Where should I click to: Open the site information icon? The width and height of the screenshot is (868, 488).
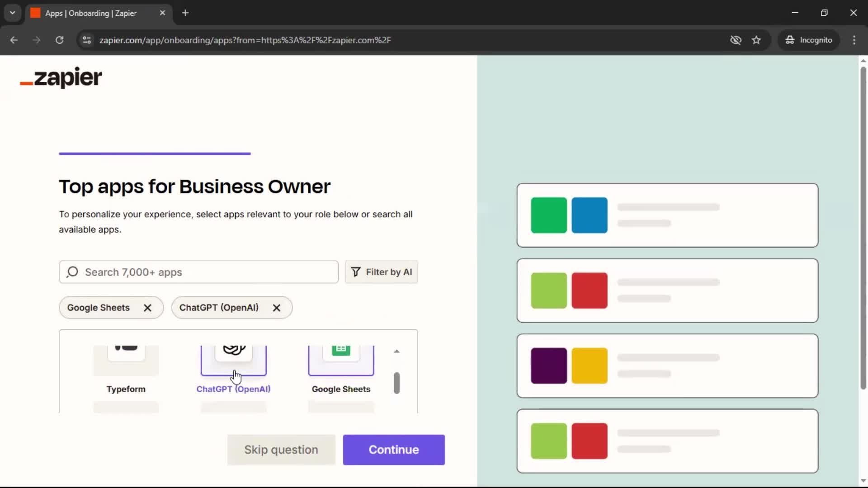[x=87, y=40]
